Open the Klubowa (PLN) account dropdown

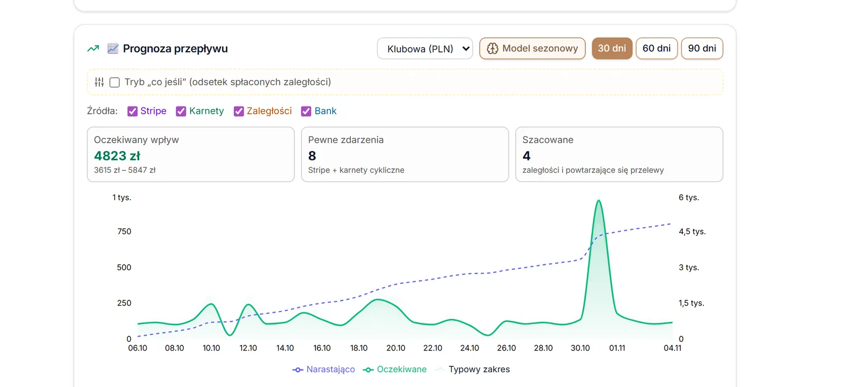click(425, 49)
